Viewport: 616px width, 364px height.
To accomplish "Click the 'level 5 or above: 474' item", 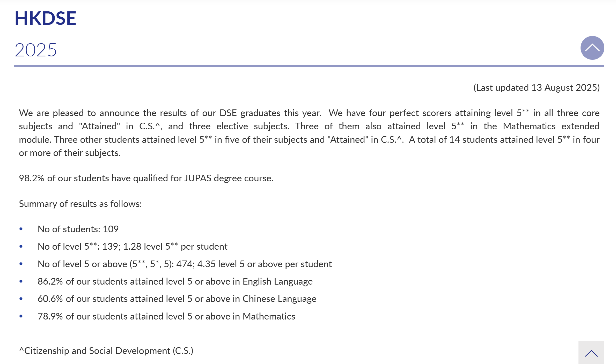I will (184, 264).
